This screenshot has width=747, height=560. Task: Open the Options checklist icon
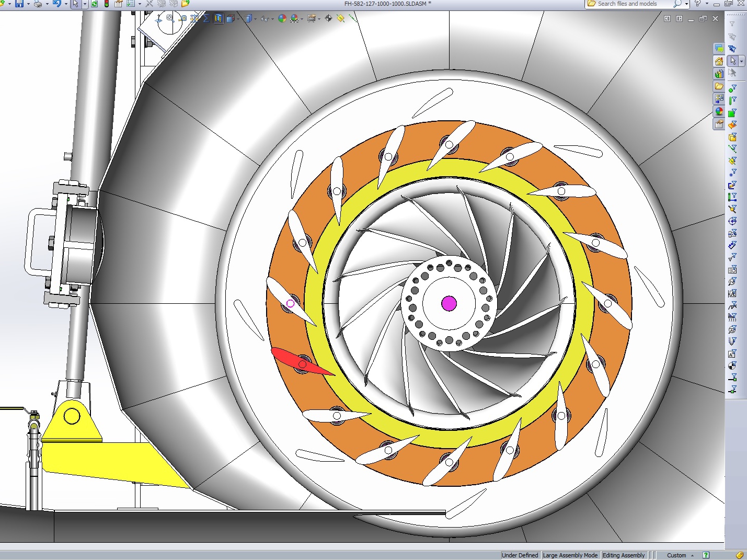point(131,4)
